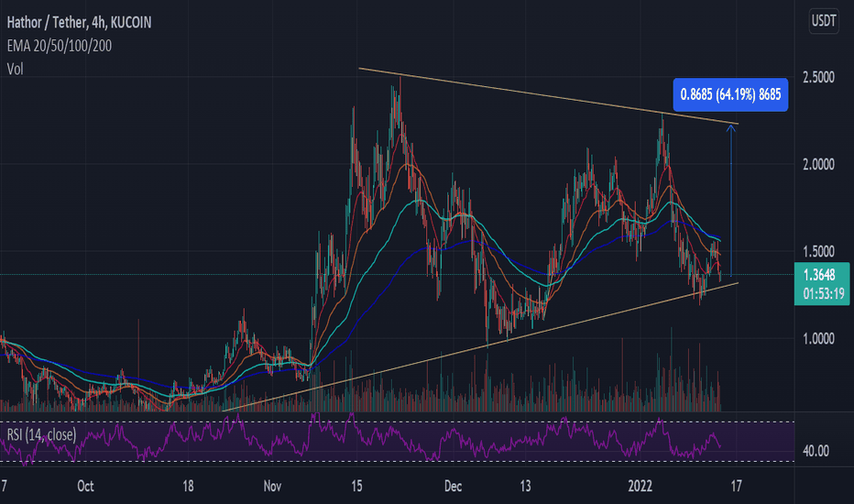Select the lower ascending support trendline
This screenshot has width=854, height=504.
(480, 347)
